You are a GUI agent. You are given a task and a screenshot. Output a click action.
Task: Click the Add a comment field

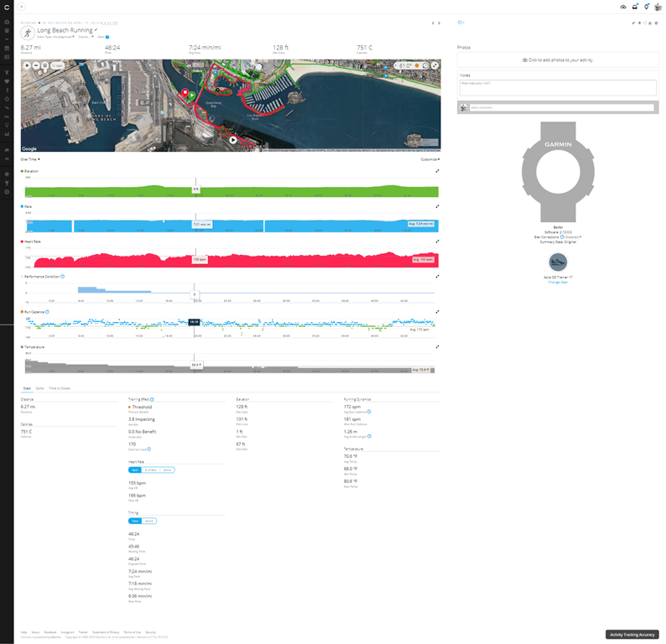(x=561, y=107)
